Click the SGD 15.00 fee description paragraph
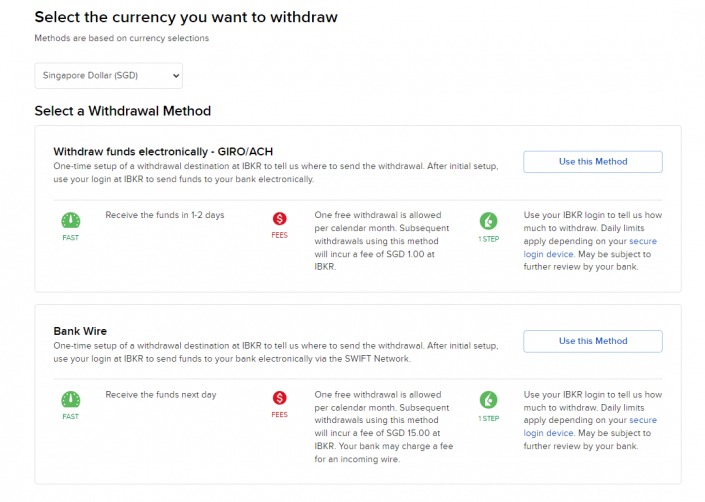Screen dimensions: 705x502 (x=381, y=427)
